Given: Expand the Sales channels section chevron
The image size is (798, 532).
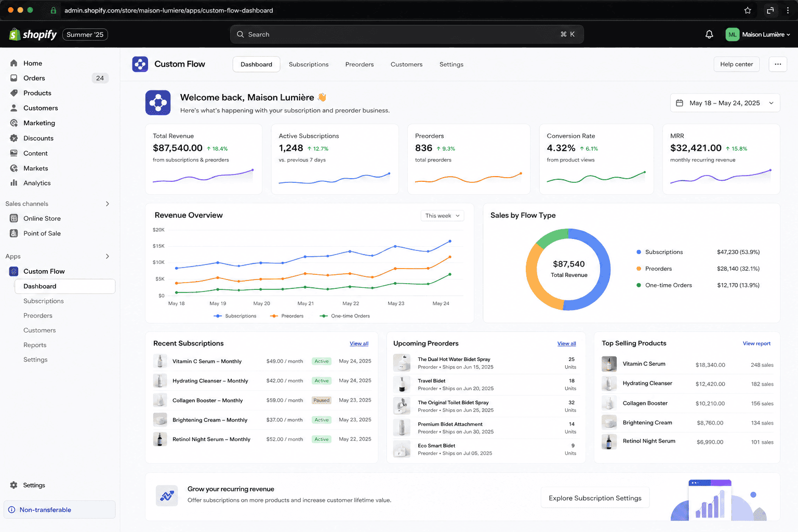Looking at the screenshot, I should pos(108,204).
